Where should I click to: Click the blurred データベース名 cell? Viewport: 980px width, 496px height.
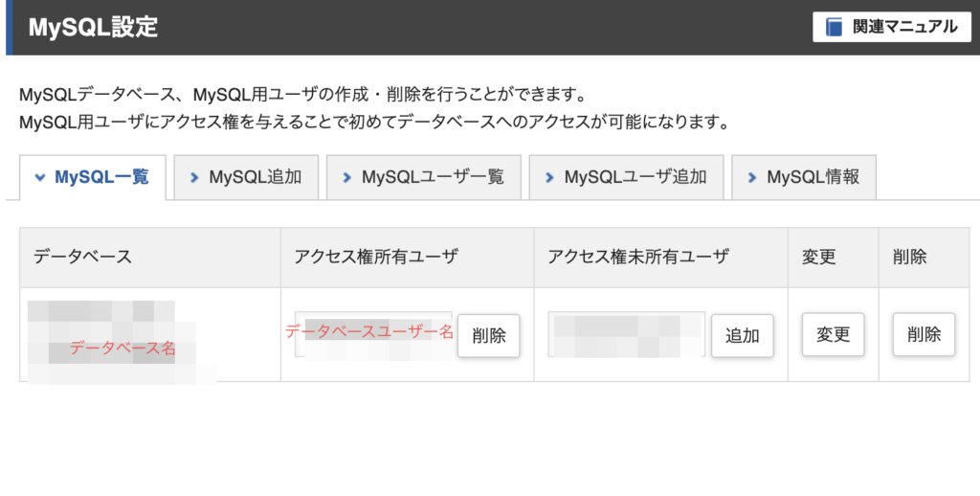click(122, 347)
